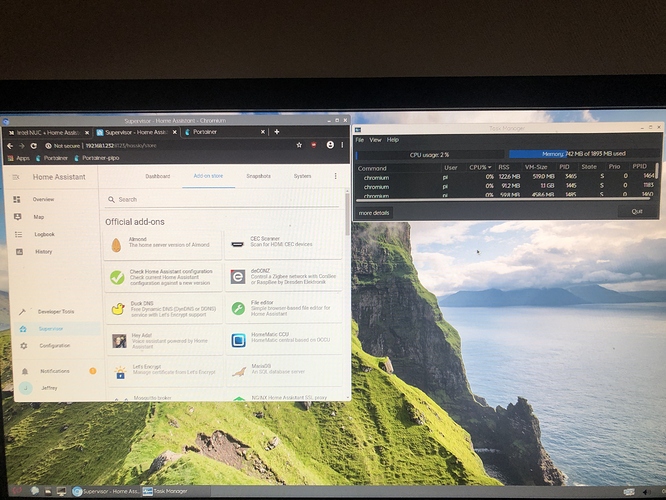Open the deCONZ add-on card
This screenshot has height=500, width=666.
point(283,277)
